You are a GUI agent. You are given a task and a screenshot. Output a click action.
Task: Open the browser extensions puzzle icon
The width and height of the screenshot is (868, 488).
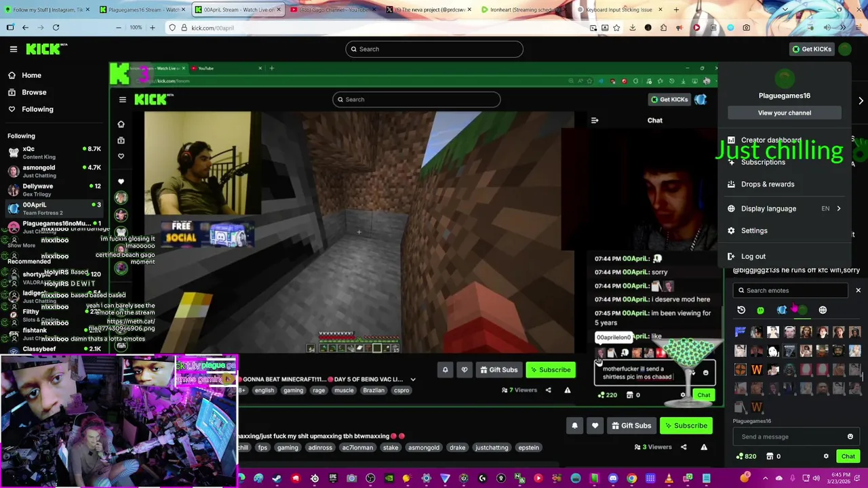(664, 28)
